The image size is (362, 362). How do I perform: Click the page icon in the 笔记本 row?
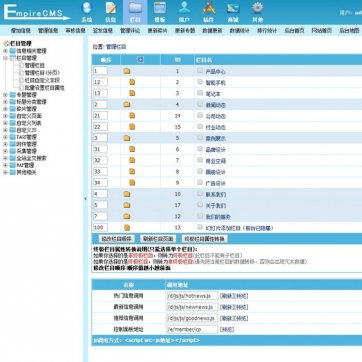[132, 93]
